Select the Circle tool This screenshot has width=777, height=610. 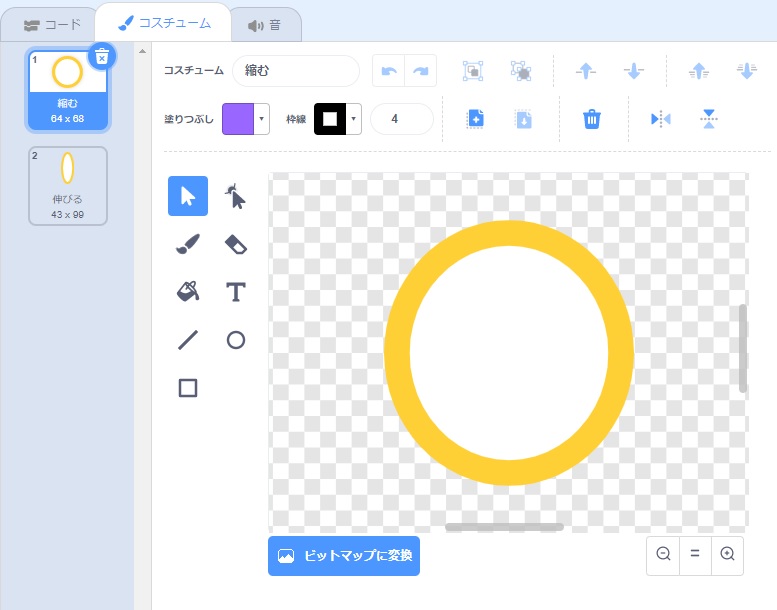click(236, 340)
